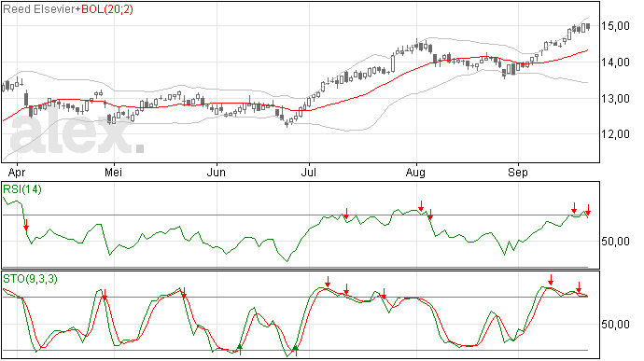This screenshot has width=644, height=361.
Task: Click the Jul month label
Action: click(x=308, y=172)
